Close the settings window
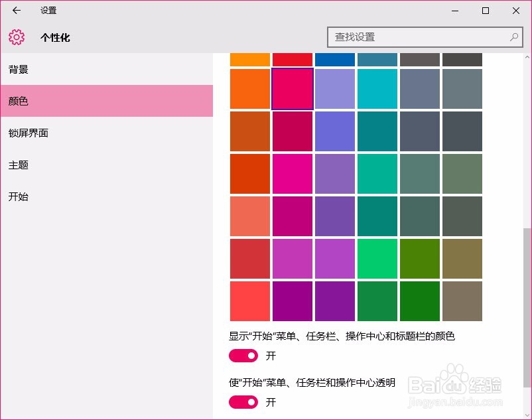This screenshot has height=420, width=532. [515, 11]
